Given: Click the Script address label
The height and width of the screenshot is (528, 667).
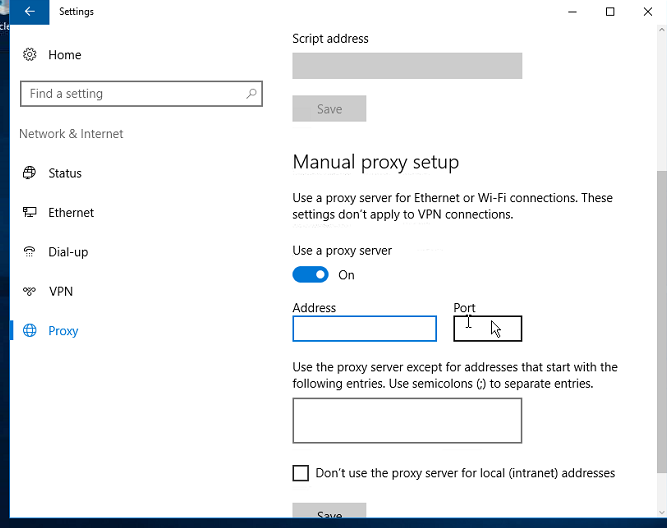Looking at the screenshot, I should 330,39.
